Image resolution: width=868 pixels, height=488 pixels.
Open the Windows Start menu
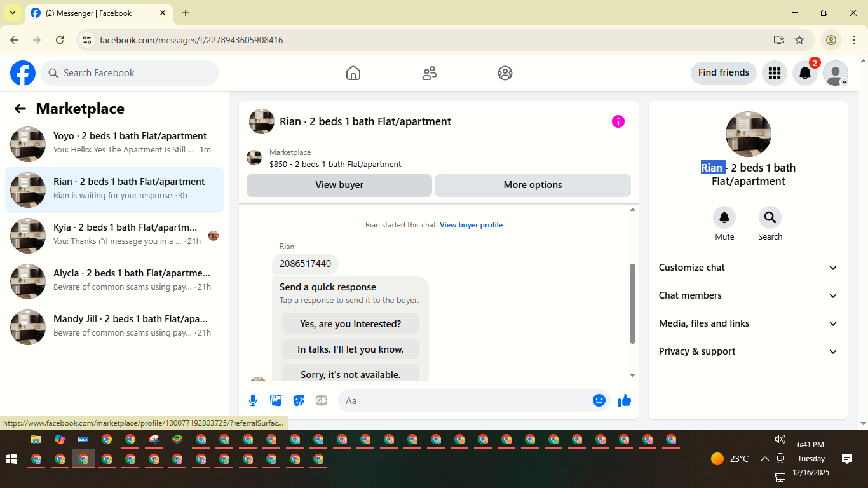click(x=11, y=459)
